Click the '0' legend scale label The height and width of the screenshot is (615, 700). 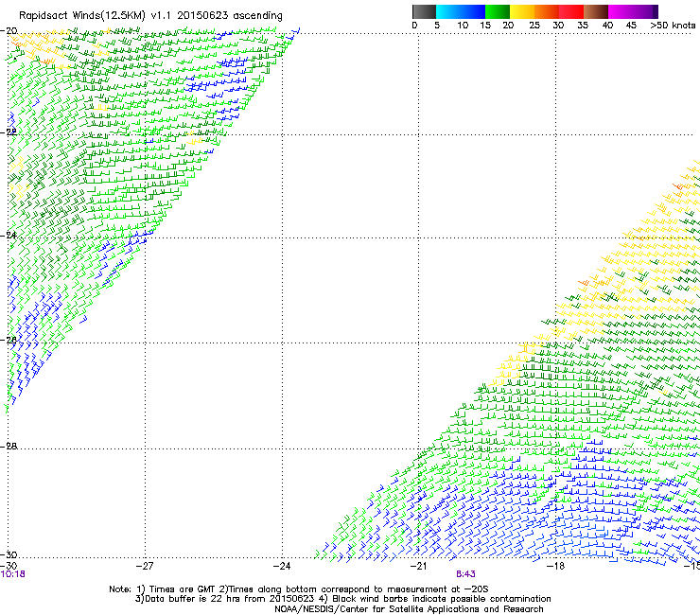[x=414, y=25]
